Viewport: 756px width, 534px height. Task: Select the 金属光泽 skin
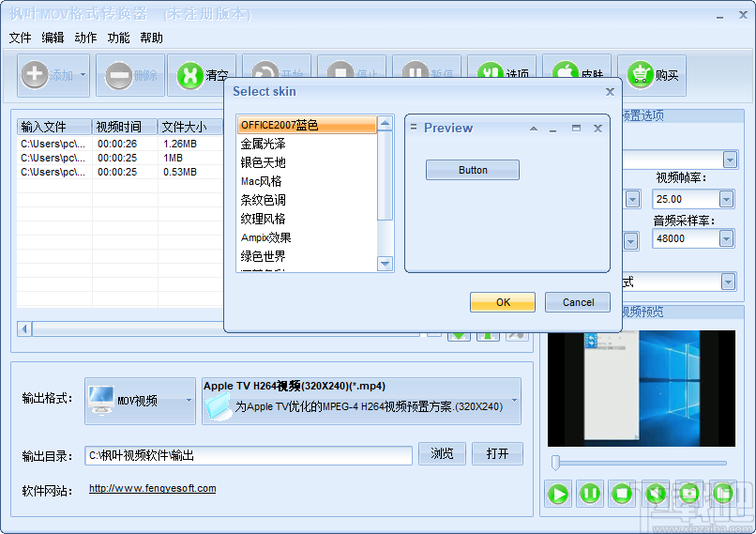point(307,144)
